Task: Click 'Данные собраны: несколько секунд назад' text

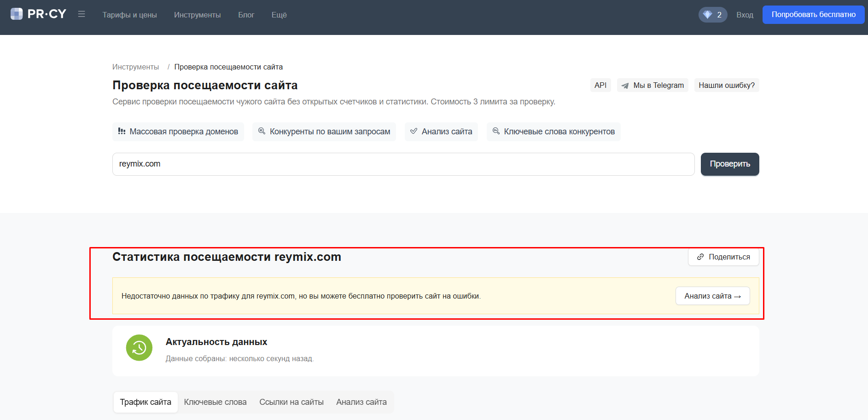Action: pos(239,359)
